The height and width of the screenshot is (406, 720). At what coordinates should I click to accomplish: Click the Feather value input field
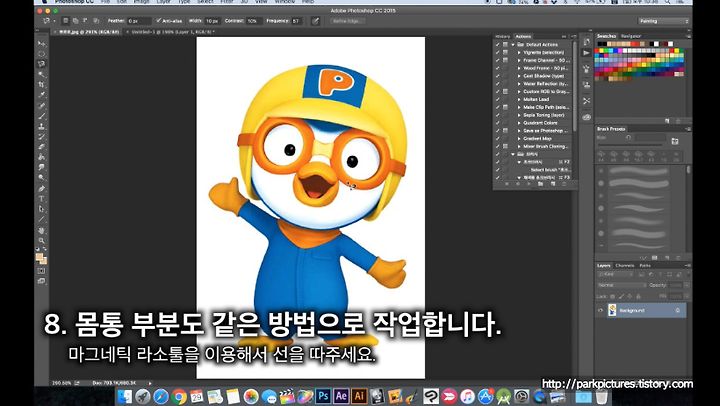click(139, 21)
